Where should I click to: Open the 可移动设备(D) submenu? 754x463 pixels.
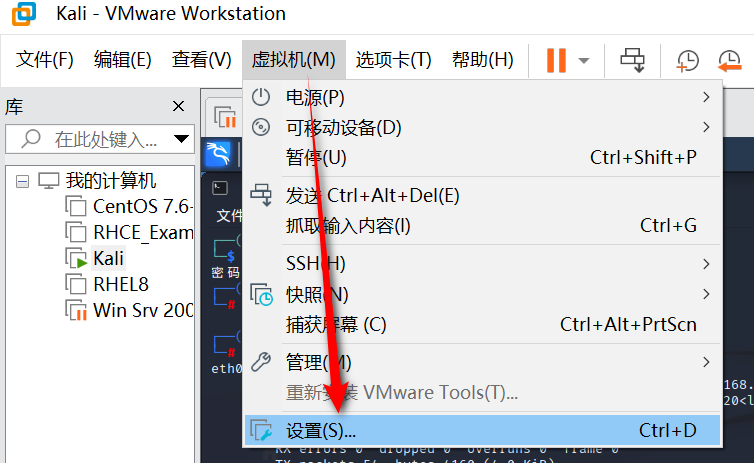click(x=482, y=127)
